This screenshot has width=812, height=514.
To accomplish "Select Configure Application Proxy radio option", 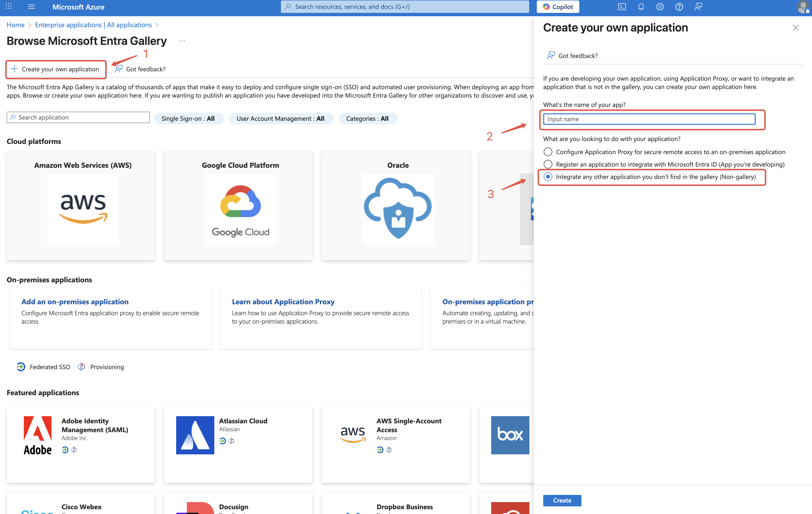I will [548, 152].
